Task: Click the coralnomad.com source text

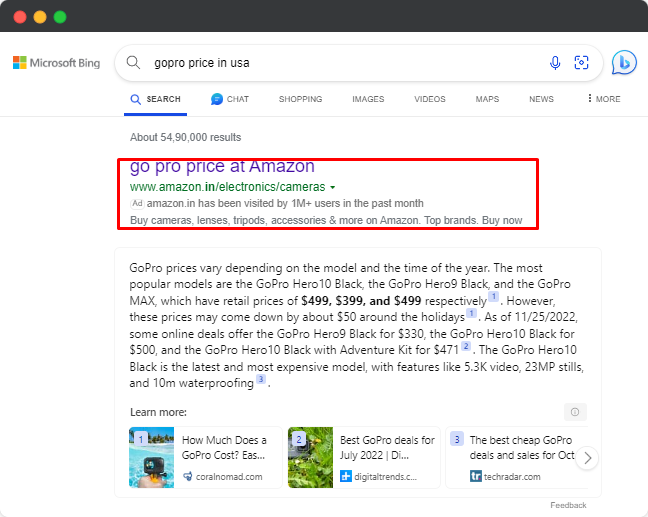Action: pyautogui.click(x=229, y=476)
